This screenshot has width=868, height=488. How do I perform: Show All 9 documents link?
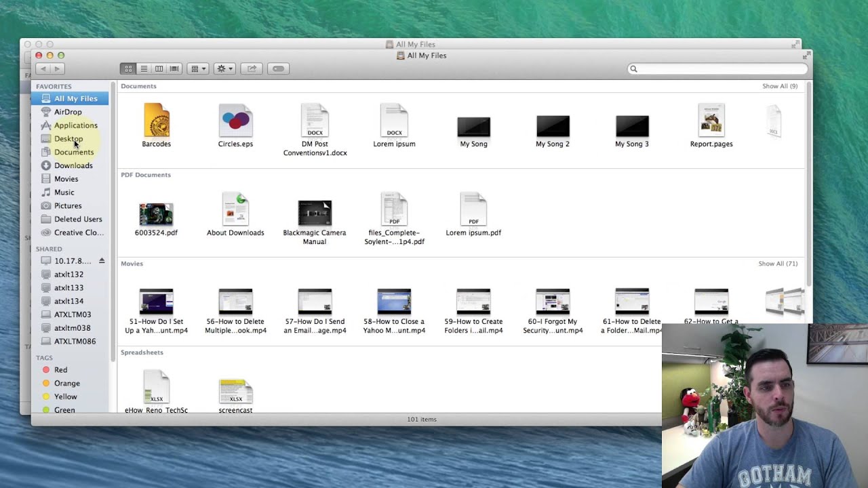(x=780, y=86)
